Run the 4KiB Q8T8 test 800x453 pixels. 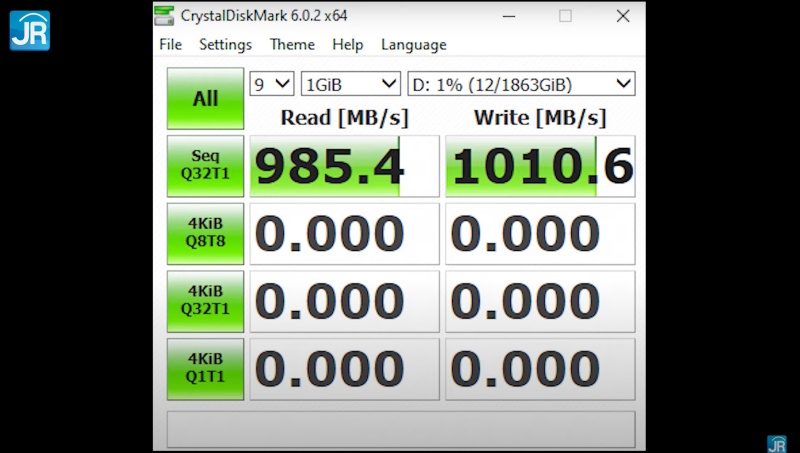tap(205, 233)
